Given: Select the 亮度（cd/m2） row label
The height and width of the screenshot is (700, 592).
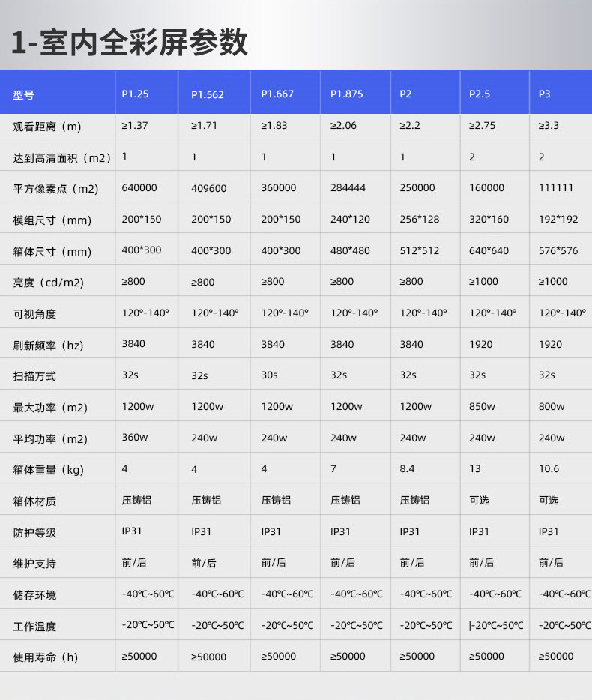Looking at the screenshot, I should pos(48,283).
